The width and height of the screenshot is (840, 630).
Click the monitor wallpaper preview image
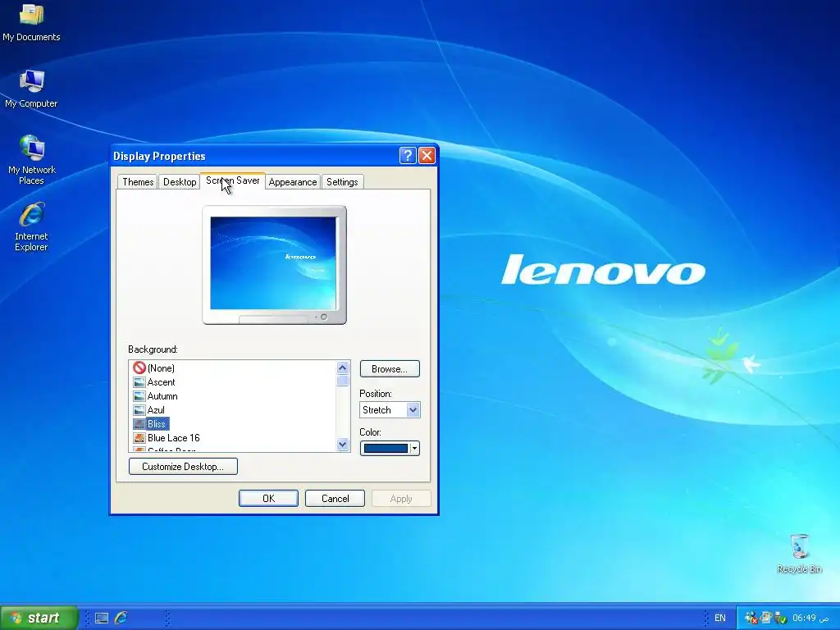pos(273,263)
